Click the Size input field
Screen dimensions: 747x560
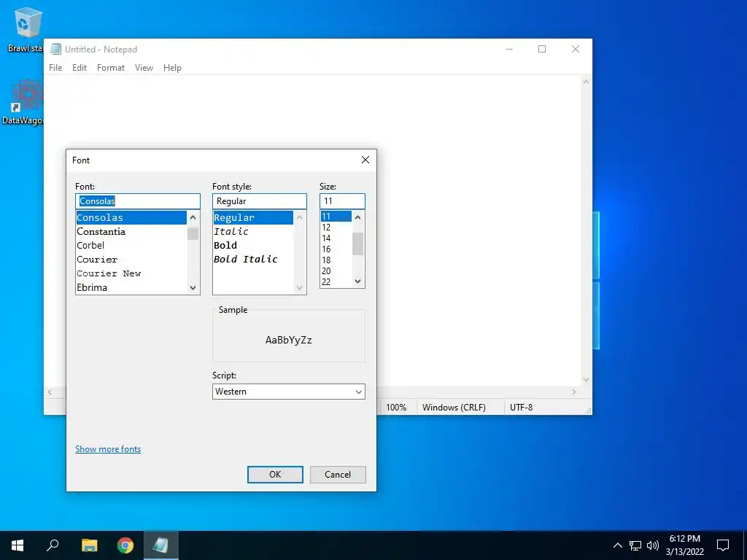pos(343,201)
